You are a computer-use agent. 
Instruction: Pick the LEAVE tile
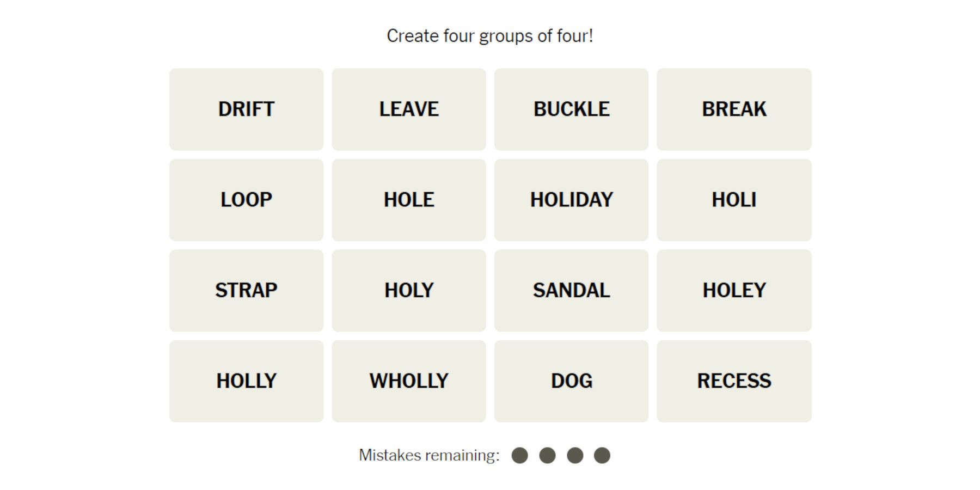coord(408,109)
